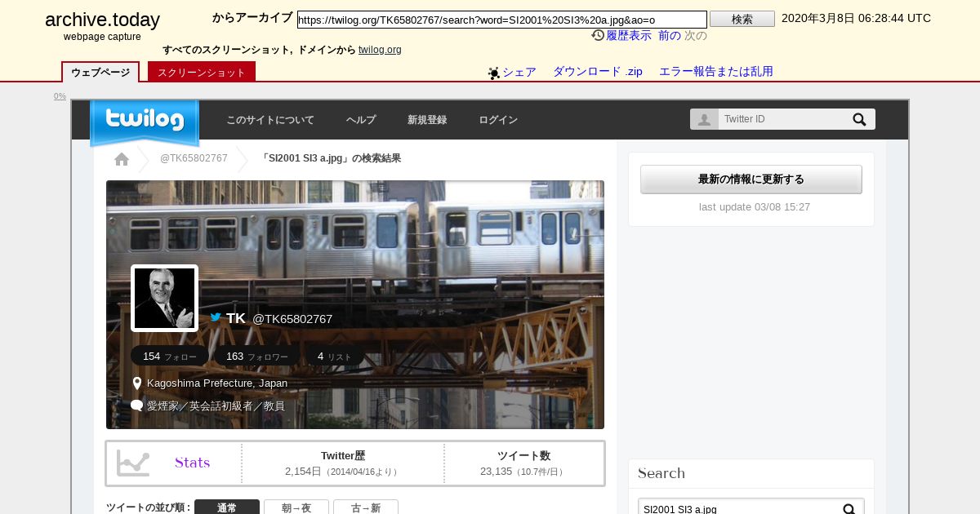Click the @TK65802767 handle in header
Screen dimensions: 980x514
click(292, 319)
